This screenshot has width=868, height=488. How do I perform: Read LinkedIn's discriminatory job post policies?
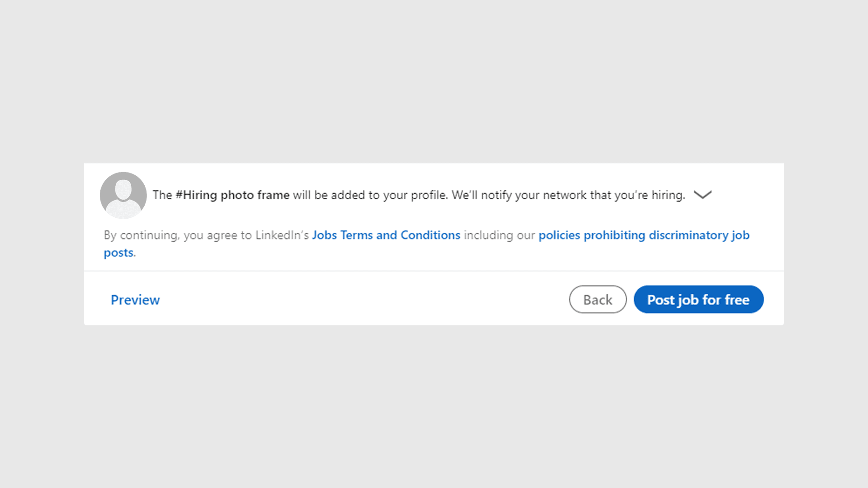pos(643,235)
